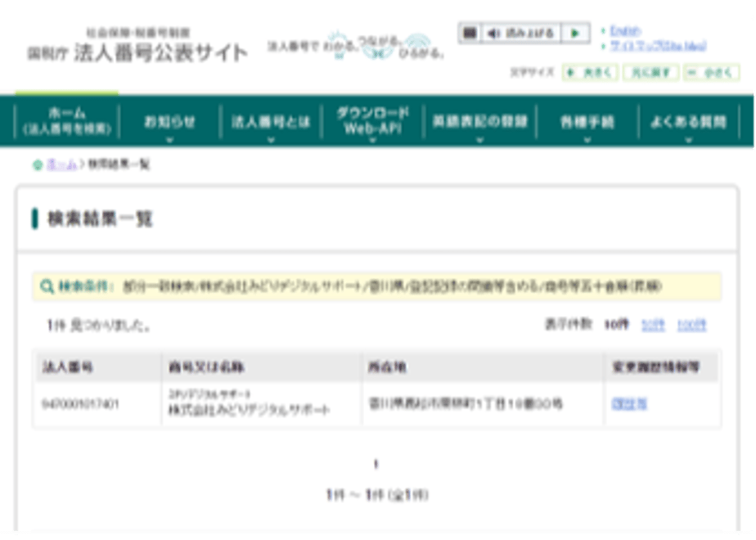This screenshot has height=540, width=756.
Task: Click the magnifier icon beside 検索条件
Action: click(47, 286)
